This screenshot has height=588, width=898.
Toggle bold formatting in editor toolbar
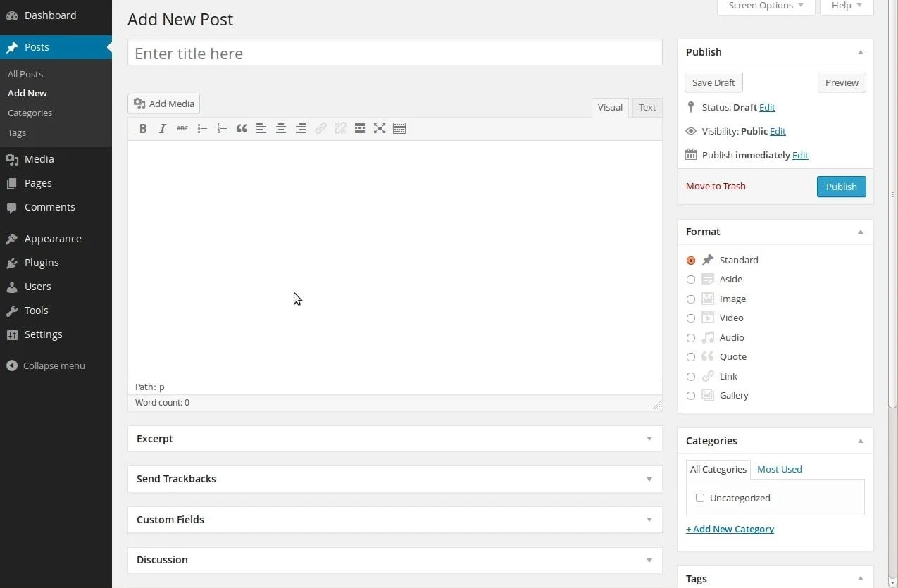[143, 128]
